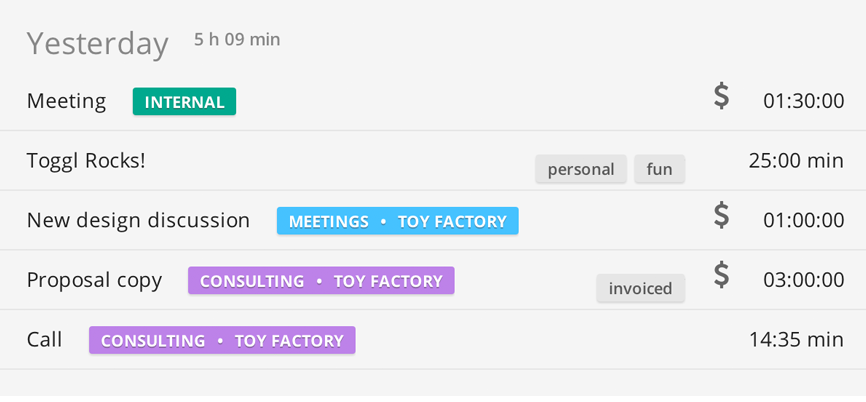Toggle billable dollar icon on New design discussion
The height and width of the screenshot is (402, 866).
pyautogui.click(x=721, y=216)
